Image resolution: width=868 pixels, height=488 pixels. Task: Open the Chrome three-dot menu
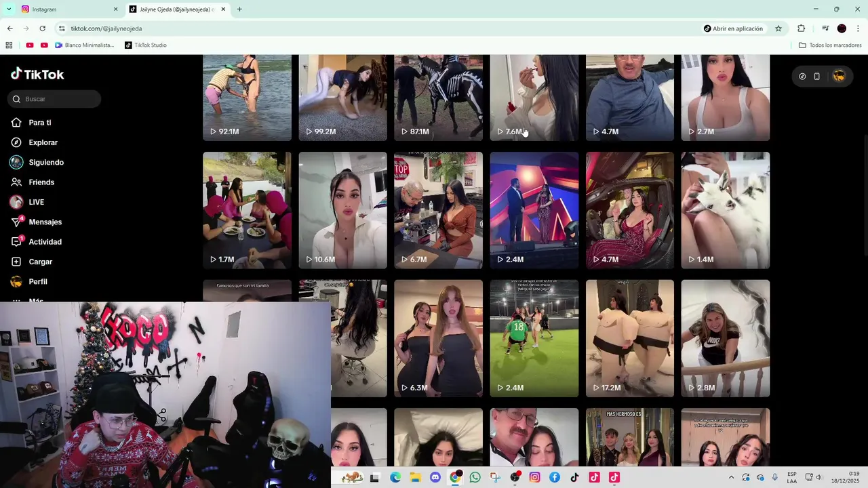coord(858,28)
